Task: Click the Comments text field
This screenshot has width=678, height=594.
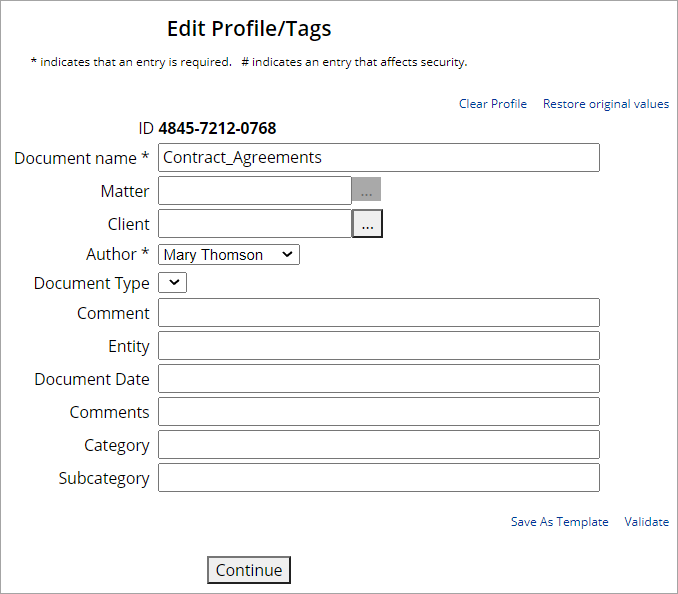Action: [x=378, y=412]
